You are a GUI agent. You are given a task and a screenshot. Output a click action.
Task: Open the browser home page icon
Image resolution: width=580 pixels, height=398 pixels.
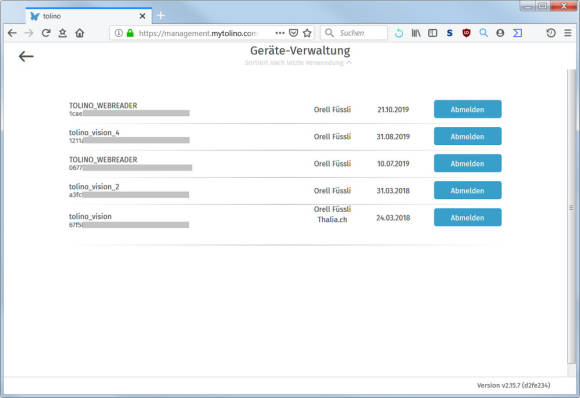point(80,33)
